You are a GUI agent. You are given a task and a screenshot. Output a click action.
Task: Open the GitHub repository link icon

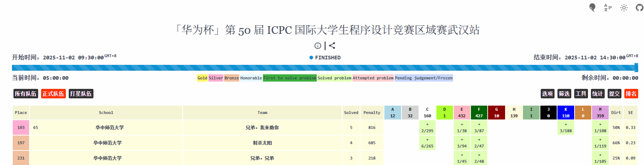tap(639, 8)
